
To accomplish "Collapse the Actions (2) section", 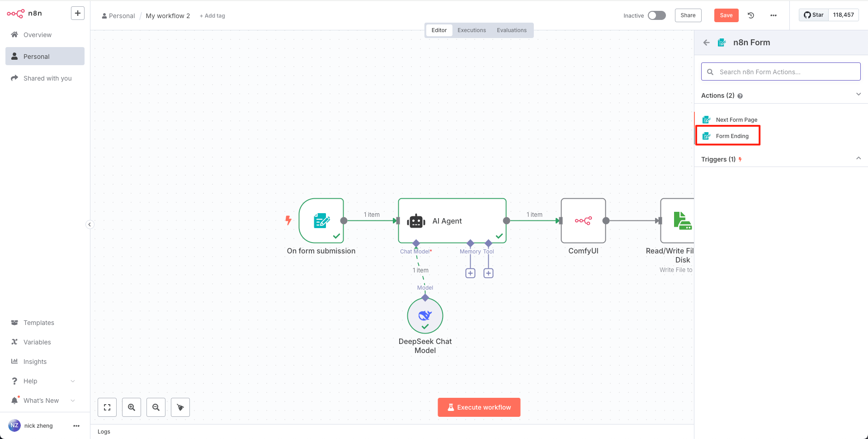I will pos(859,94).
